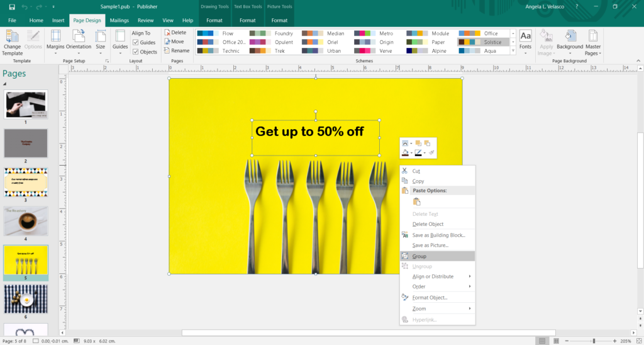Select the Solstice color scheme

point(483,42)
